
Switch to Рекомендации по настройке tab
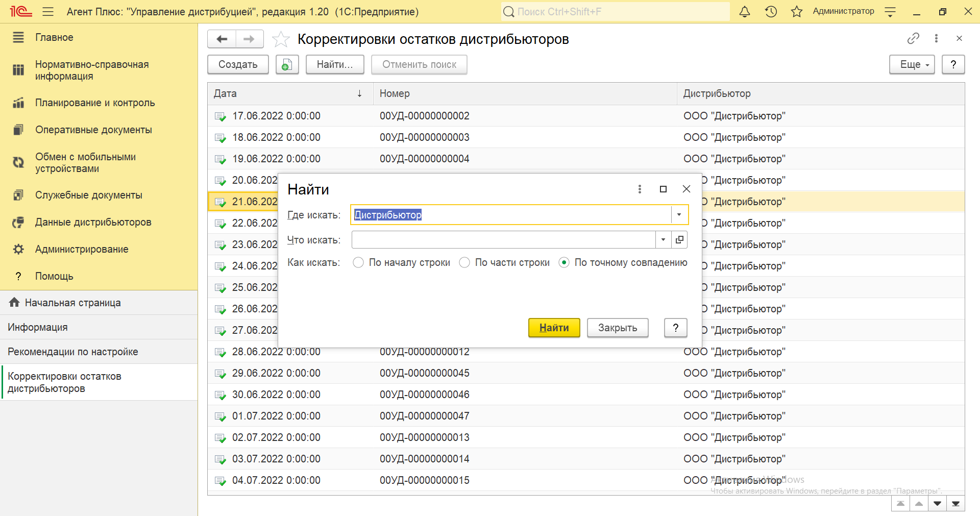coord(99,352)
